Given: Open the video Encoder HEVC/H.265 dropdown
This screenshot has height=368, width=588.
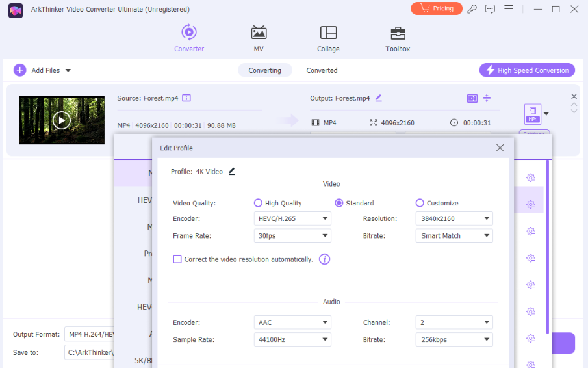Looking at the screenshot, I should pyautogui.click(x=292, y=218).
